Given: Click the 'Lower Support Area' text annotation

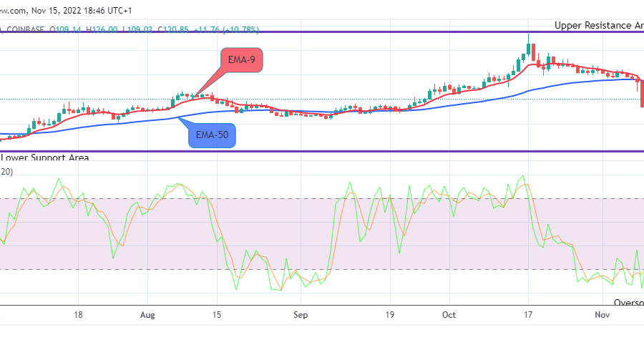Looking at the screenshot, I should pos(45,157).
